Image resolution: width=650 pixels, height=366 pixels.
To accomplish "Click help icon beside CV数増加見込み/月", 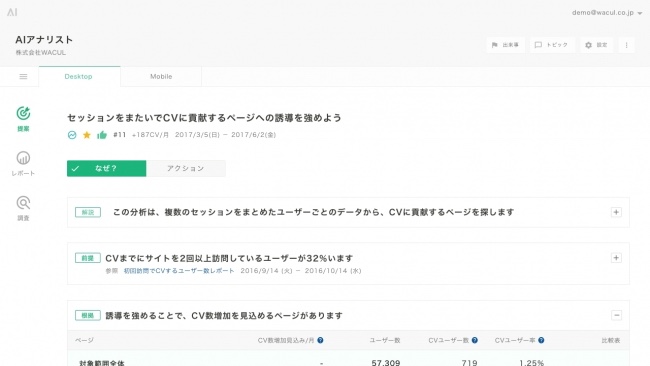I will pos(320,340).
